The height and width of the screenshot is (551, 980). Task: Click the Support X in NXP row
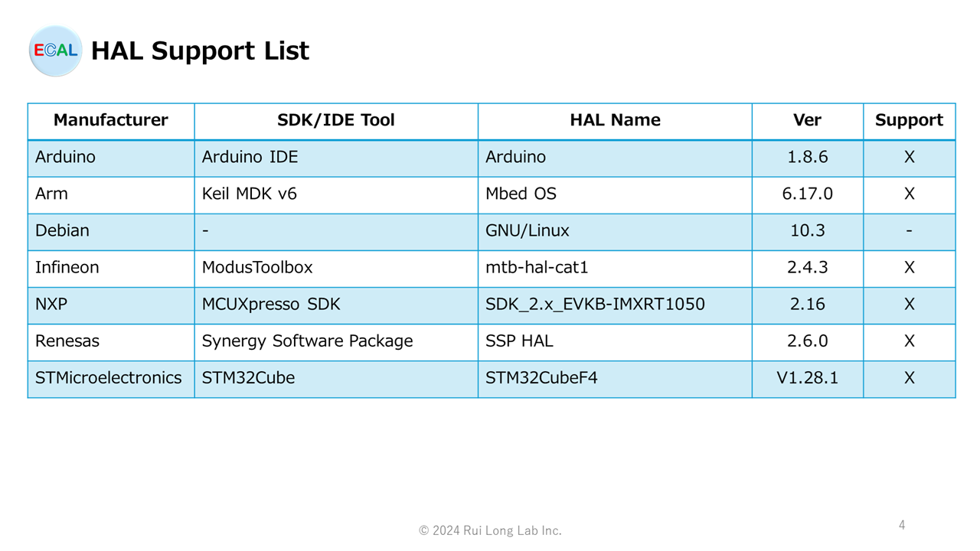click(x=910, y=305)
